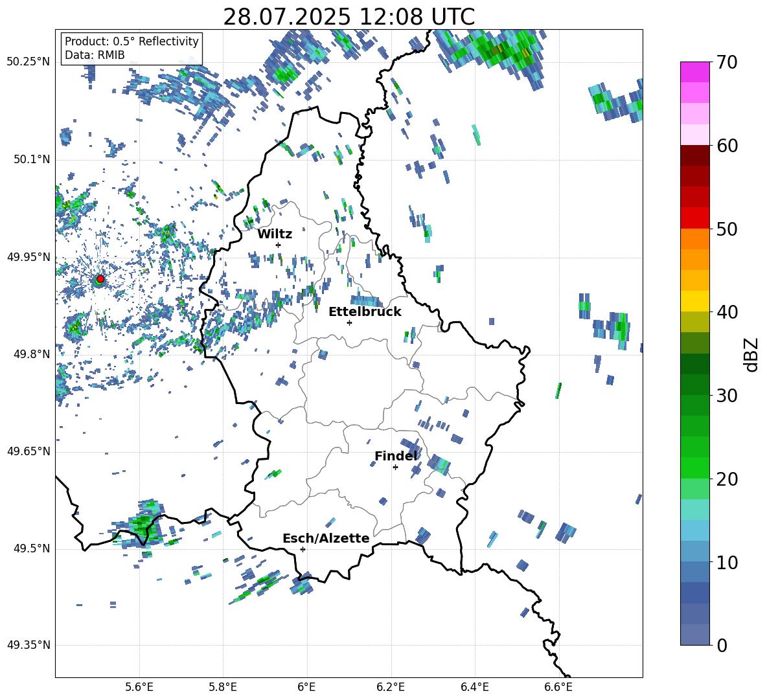
Task: Click the 28.07.2025 12:08 UTC title
Action: (x=349, y=17)
